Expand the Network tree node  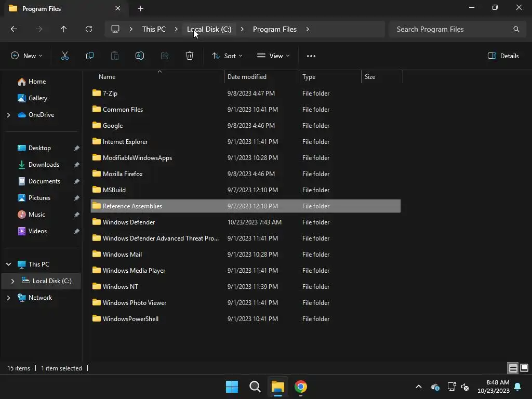(8, 298)
